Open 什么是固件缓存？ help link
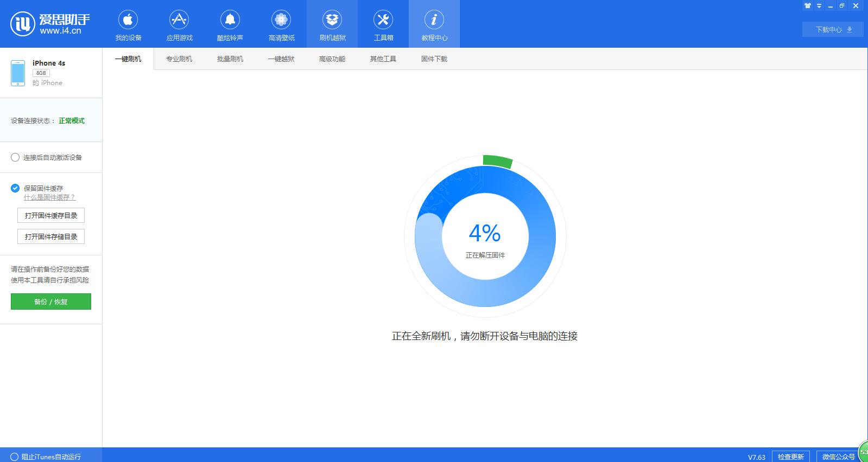This screenshot has height=462, width=868. click(x=49, y=197)
